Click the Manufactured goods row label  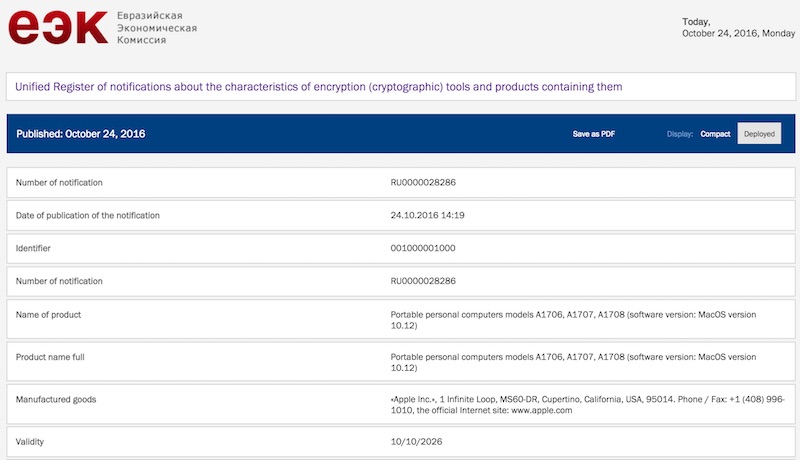click(56, 399)
